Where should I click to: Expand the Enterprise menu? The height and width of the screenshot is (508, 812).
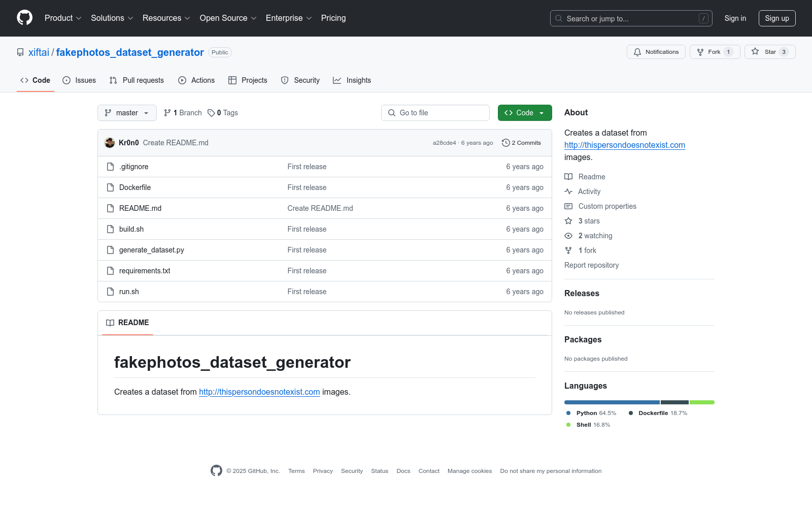click(289, 18)
